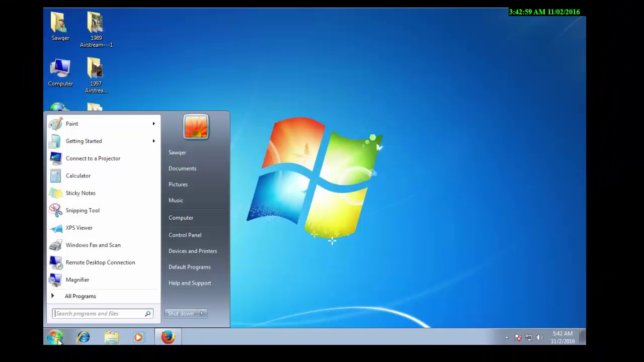Open Control Panel
The image size is (644, 362).
point(185,235)
